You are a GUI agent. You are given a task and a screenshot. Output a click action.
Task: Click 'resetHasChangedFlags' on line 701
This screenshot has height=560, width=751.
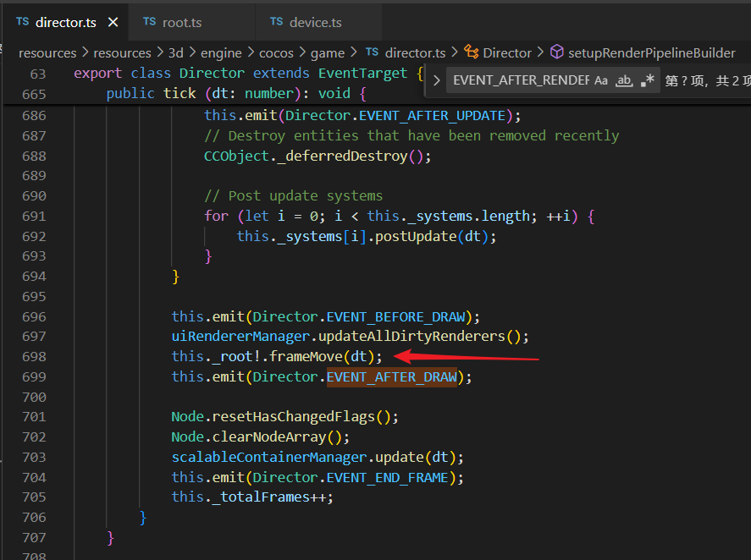tap(293, 417)
